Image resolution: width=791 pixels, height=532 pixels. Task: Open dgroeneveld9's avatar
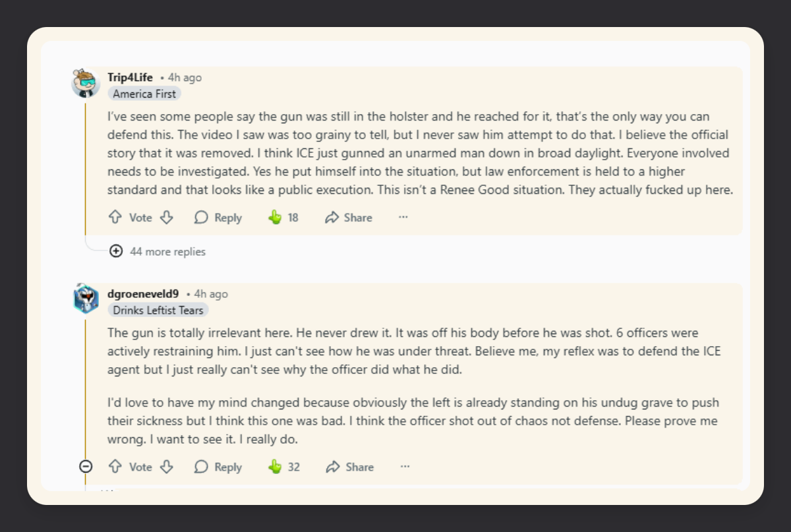86,299
